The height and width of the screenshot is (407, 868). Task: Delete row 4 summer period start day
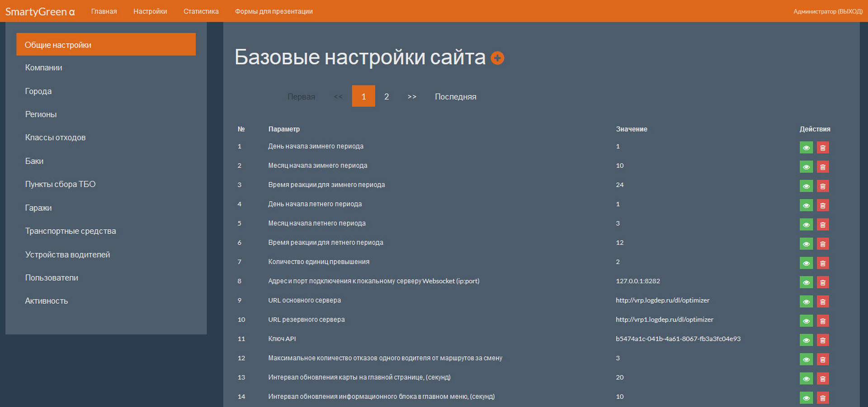pyautogui.click(x=823, y=205)
